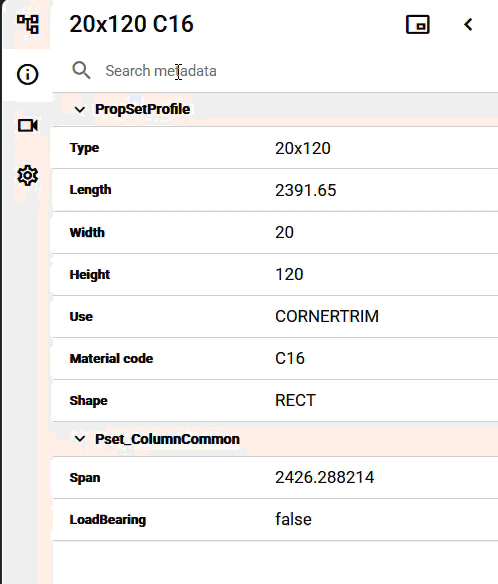Screen dimensions: 498x584
Task: Collapse the PropSetProfile section
Action: click(80, 110)
